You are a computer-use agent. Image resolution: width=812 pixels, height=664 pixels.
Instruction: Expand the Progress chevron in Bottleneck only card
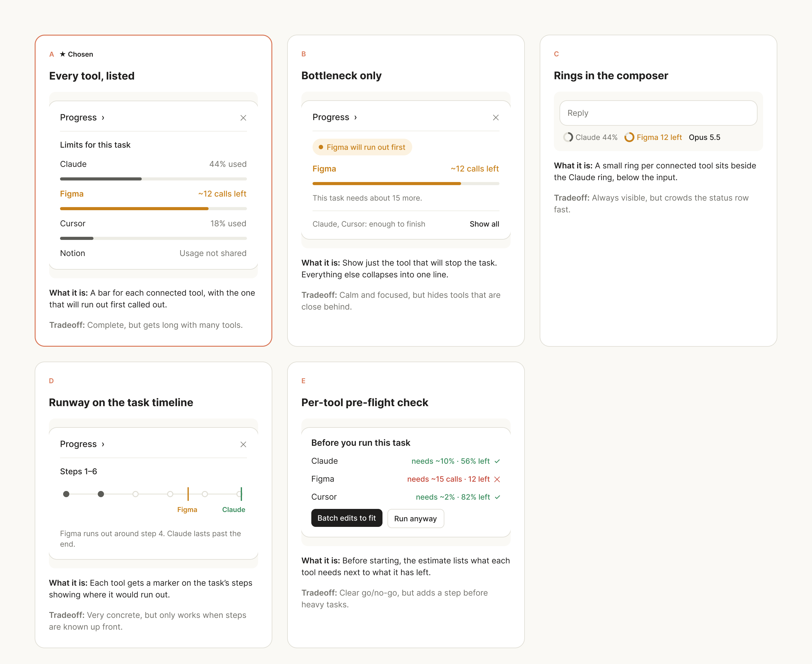point(355,117)
